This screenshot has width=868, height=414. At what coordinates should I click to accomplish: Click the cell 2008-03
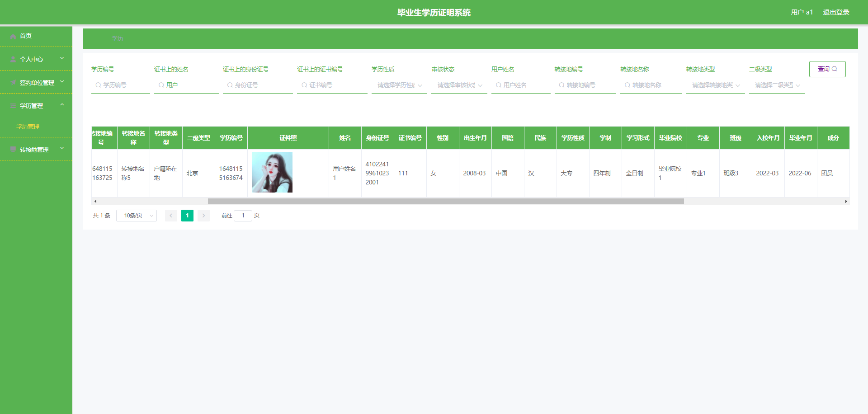[474, 173]
